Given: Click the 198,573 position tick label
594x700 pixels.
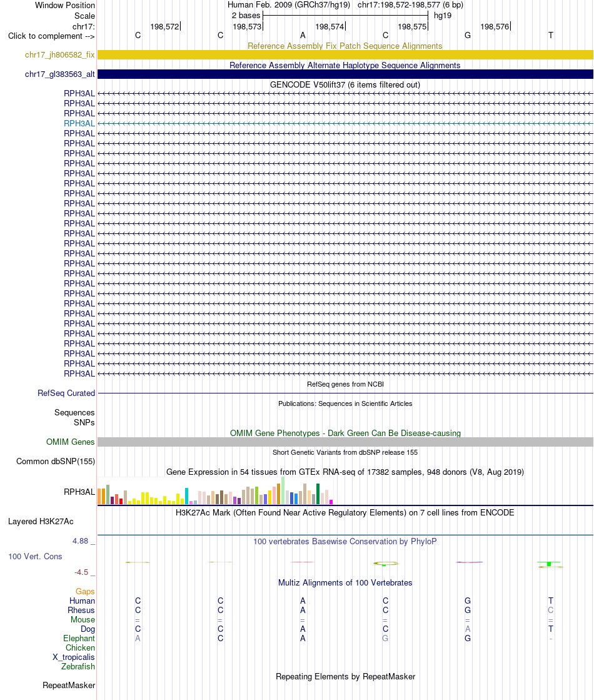Looking at the screenshot, I should click(247, 26).
